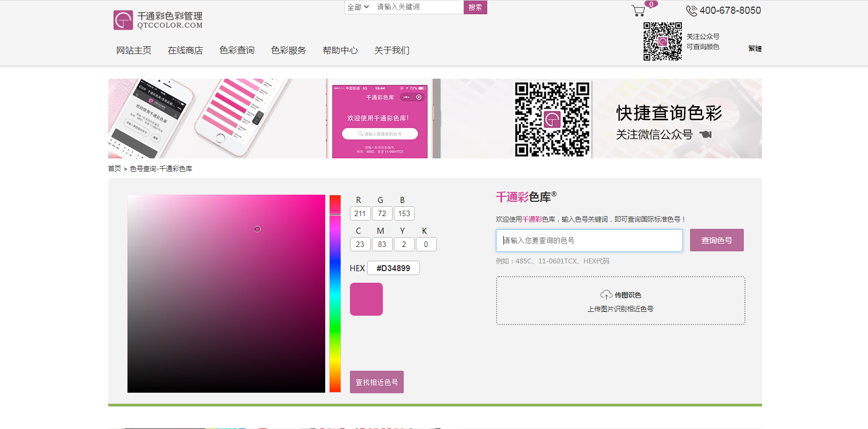
Task: Switch to traditional Chinese via 繁體
Action: coord(755,48)
